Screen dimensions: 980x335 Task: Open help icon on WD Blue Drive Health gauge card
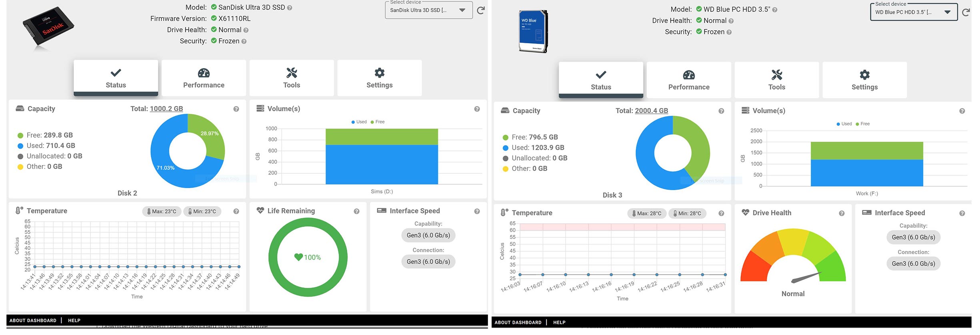point(842,213)
